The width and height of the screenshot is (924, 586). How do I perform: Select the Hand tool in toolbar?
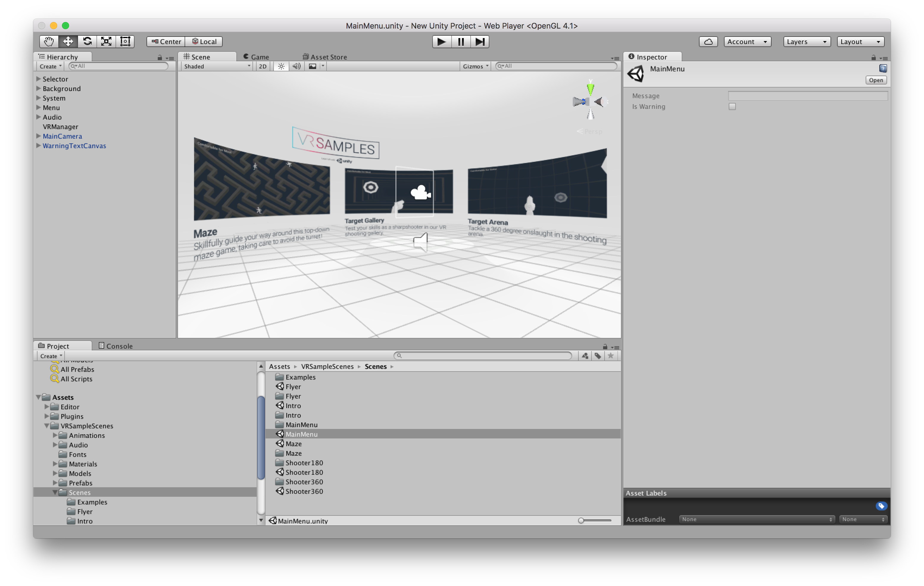click(x=49, y=41)
